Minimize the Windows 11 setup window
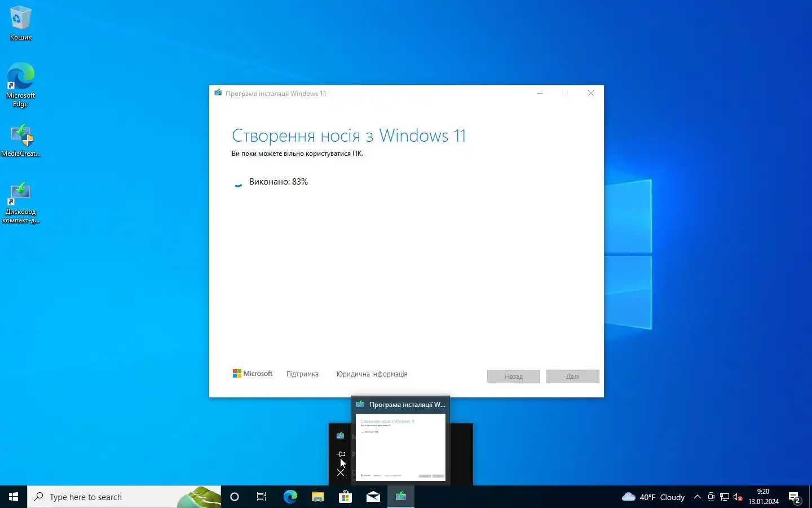812x508 pixels. coord(540,93)
